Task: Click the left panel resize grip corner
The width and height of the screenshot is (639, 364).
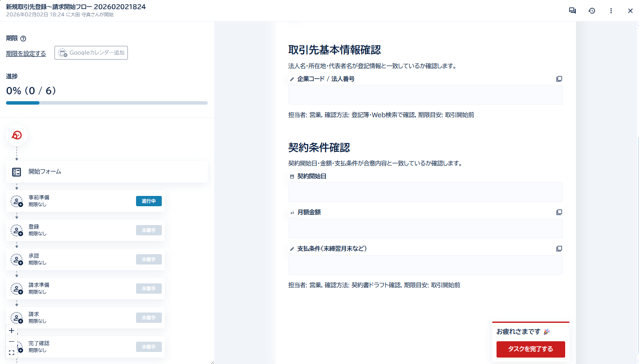Action: (x=212, y=362)
